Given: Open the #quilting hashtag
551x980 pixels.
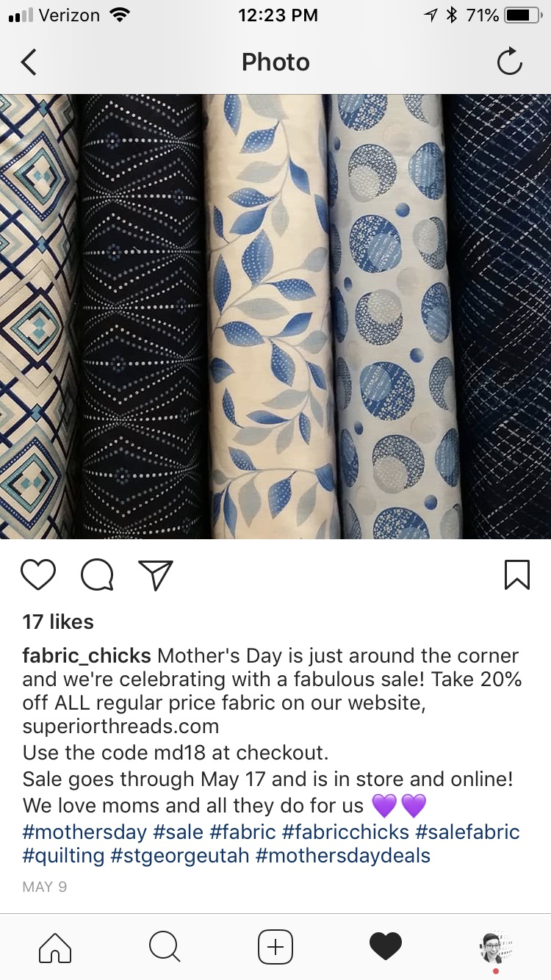Looking at the screenshot, I should pos(63,856).
